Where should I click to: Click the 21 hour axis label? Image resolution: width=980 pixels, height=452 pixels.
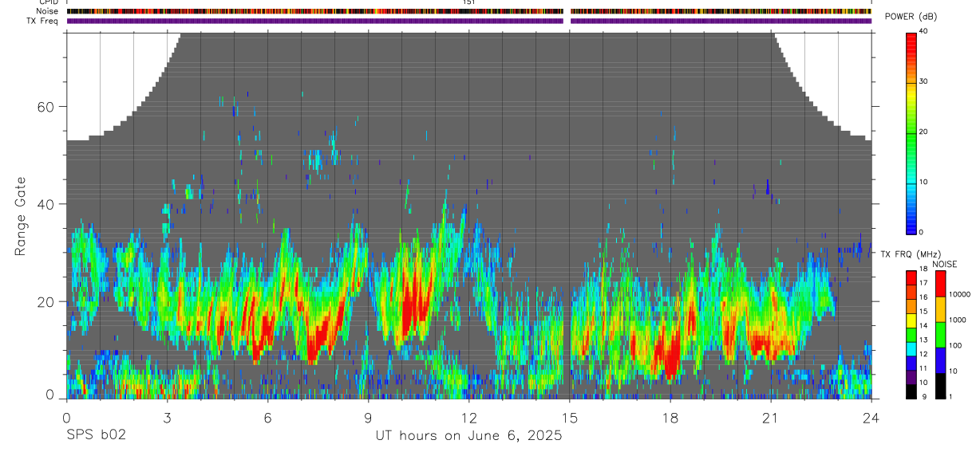point(771,417)
